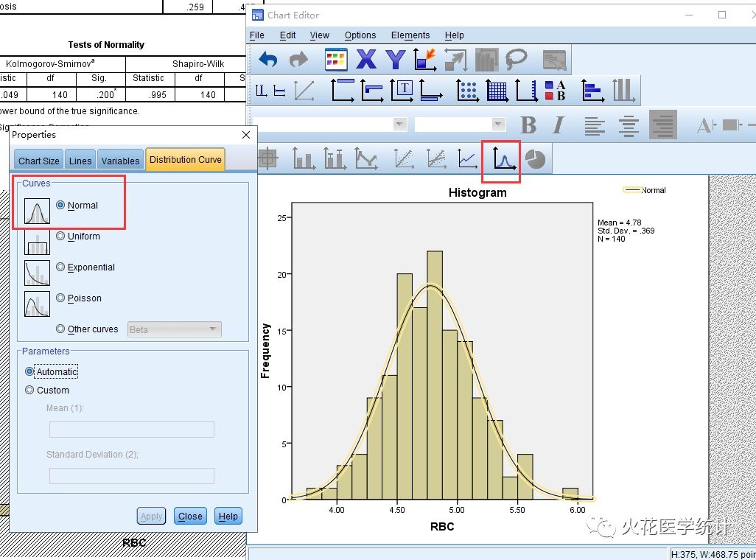
Task: Click the Histogram chart title
Action: [x=477, y=192]
